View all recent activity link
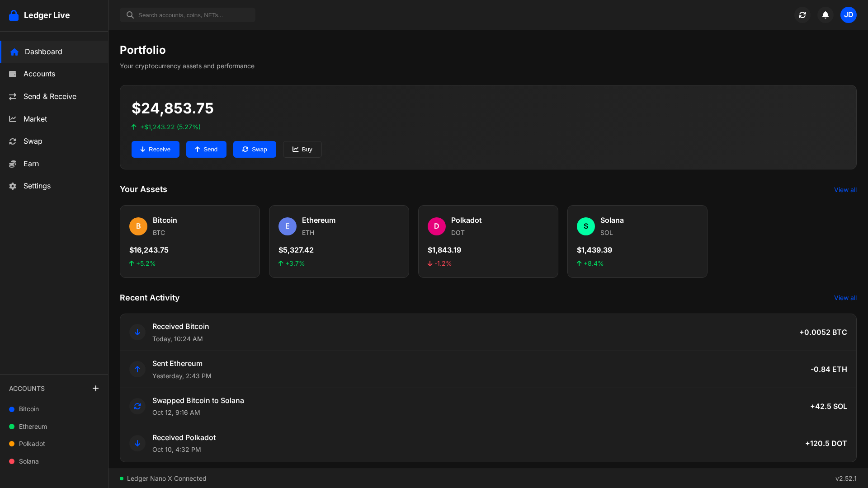The width and height of the screenshot is (868, 488). tap(845, 298)
